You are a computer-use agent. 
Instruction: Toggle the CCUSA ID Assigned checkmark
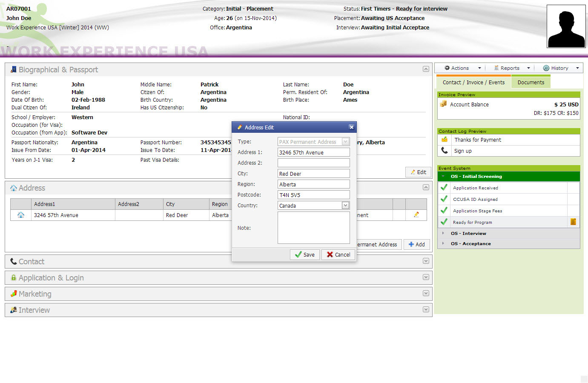point(444,199)
